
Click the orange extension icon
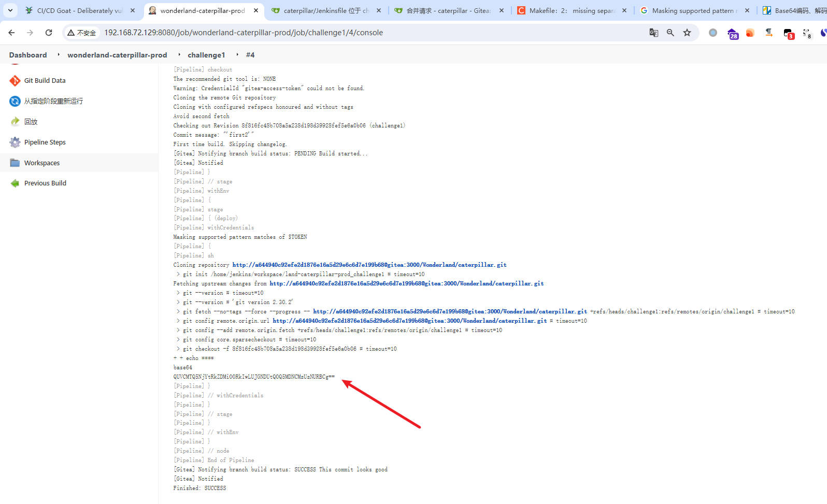(x=750, y=33)
